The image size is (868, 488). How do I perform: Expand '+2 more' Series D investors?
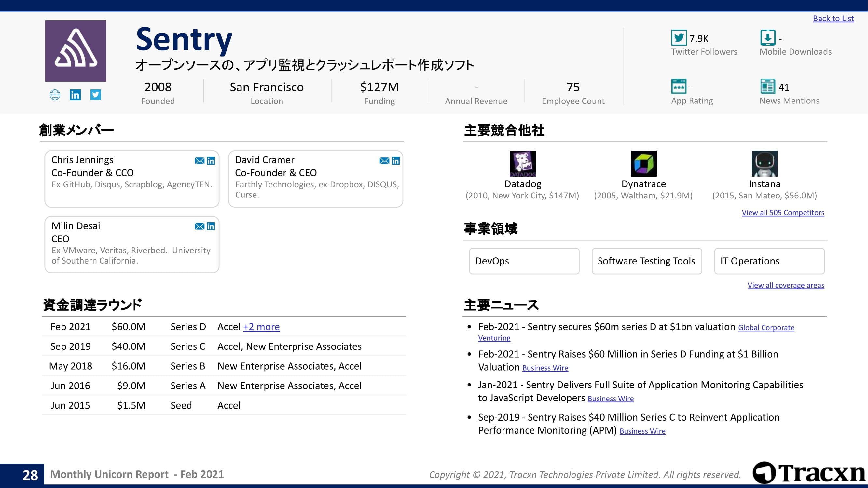coord(261,327)
